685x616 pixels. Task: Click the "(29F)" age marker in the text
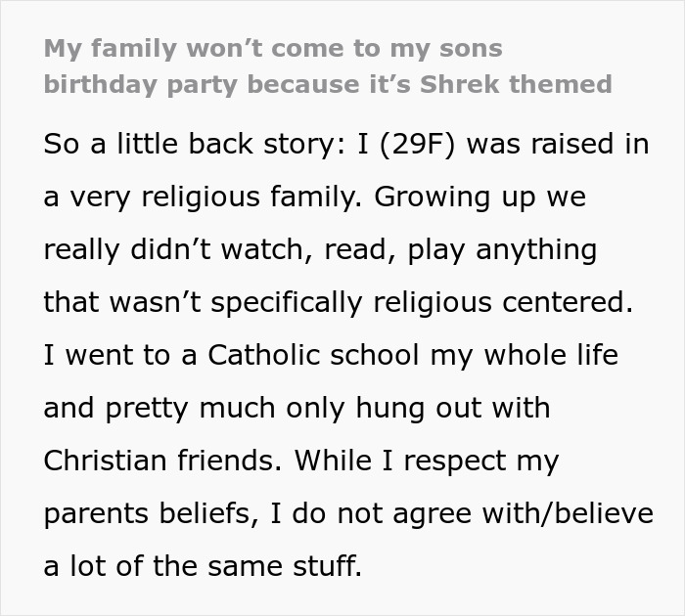click(x=419, y=143)
